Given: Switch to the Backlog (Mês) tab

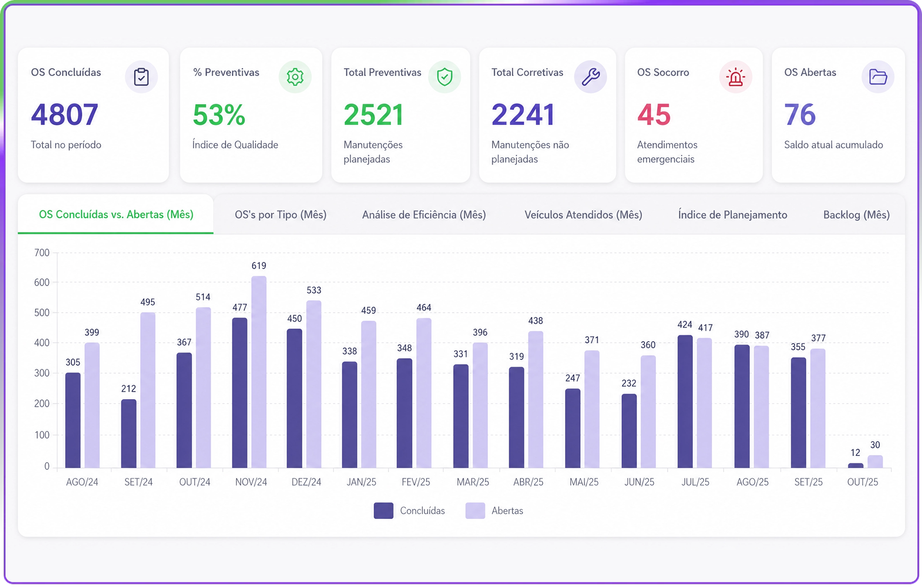Looking at the screenshot, I should click(x=856, y=215).
